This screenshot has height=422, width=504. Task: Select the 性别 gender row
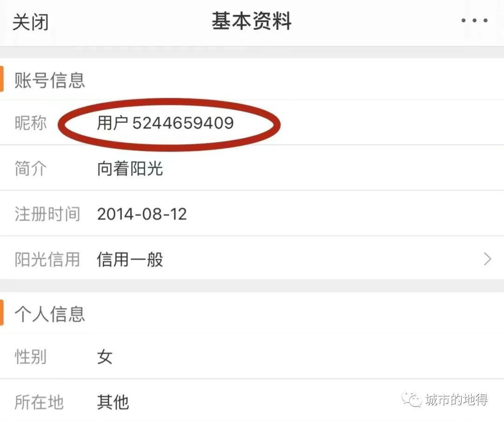[252, 356]
